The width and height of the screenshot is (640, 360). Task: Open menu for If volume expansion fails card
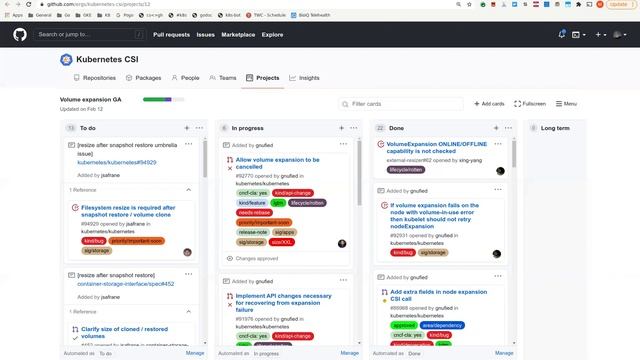coord(498,189)
